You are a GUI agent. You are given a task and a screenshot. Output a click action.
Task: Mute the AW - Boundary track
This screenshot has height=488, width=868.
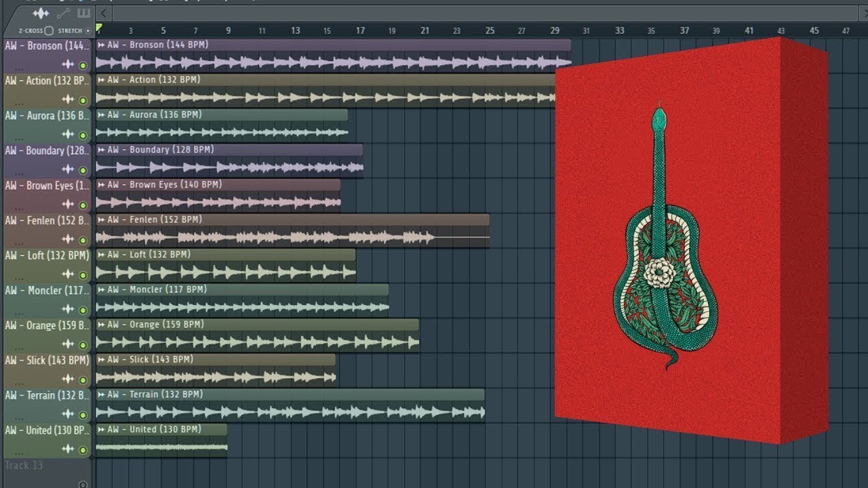(x=83, y=171)
